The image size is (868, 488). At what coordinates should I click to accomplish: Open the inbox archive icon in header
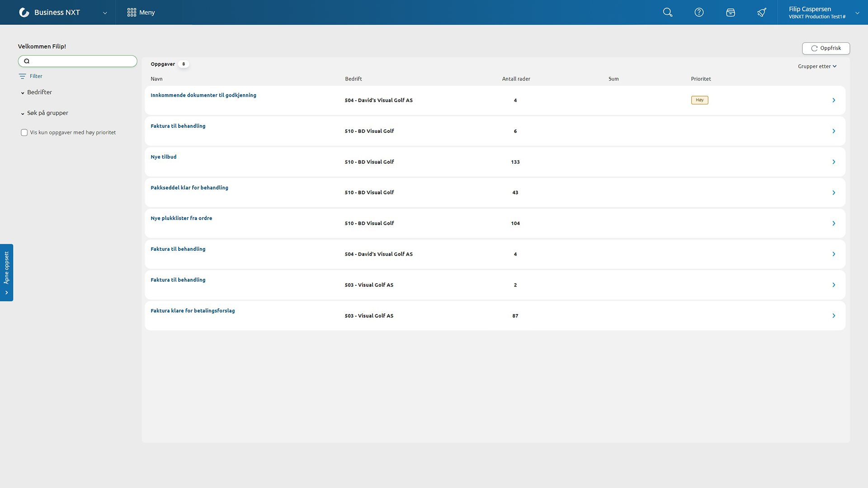point(730,12)
